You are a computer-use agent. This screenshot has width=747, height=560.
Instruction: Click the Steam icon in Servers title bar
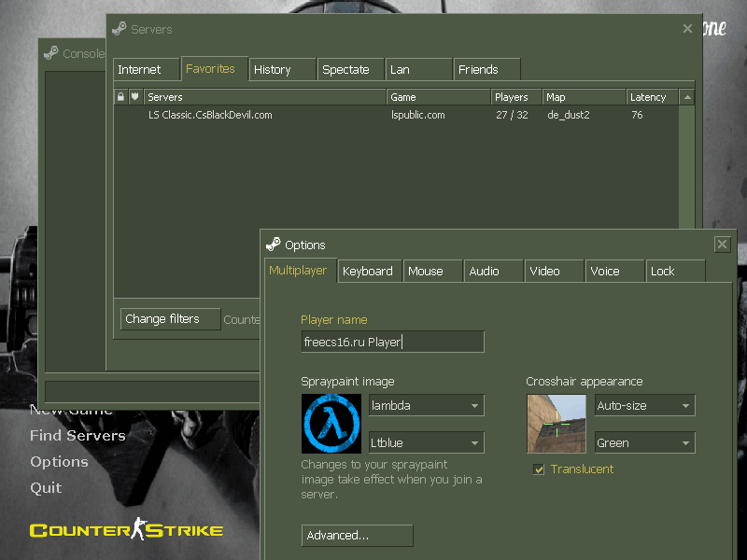tap(119, 29)
